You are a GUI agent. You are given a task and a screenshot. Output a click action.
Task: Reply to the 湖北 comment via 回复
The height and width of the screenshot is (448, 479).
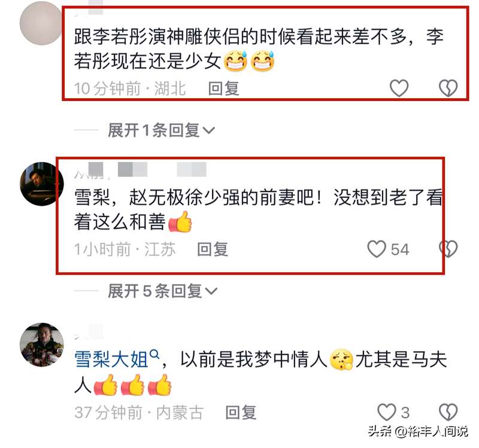223,89
